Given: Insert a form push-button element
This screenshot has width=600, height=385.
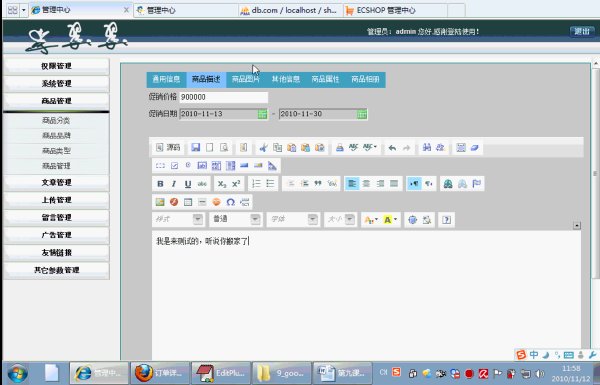Looking at the screenshot, I should coord(244,165).
